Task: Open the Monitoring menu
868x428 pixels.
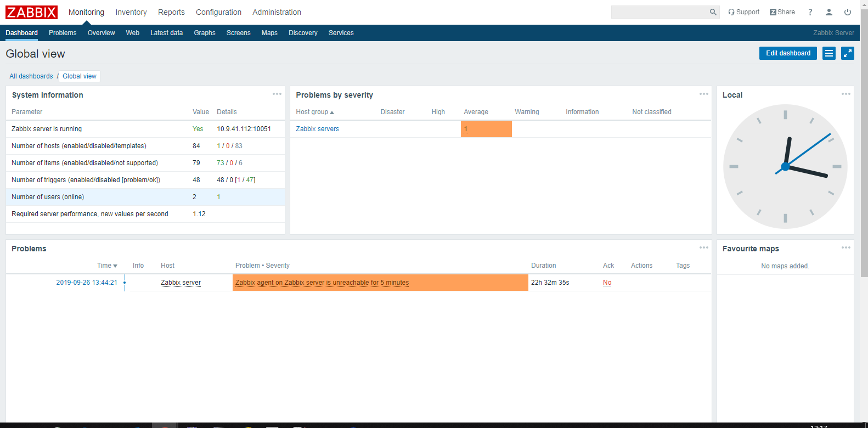Action: [86, 12]
